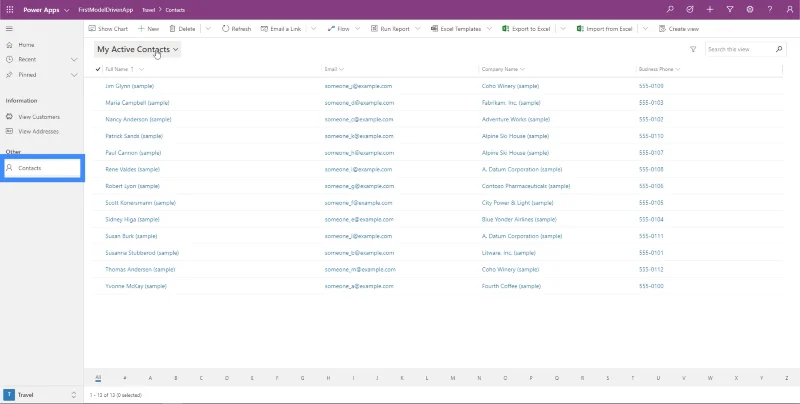
Task: Click the grid filter funnel icon
Action: (693, 49)
